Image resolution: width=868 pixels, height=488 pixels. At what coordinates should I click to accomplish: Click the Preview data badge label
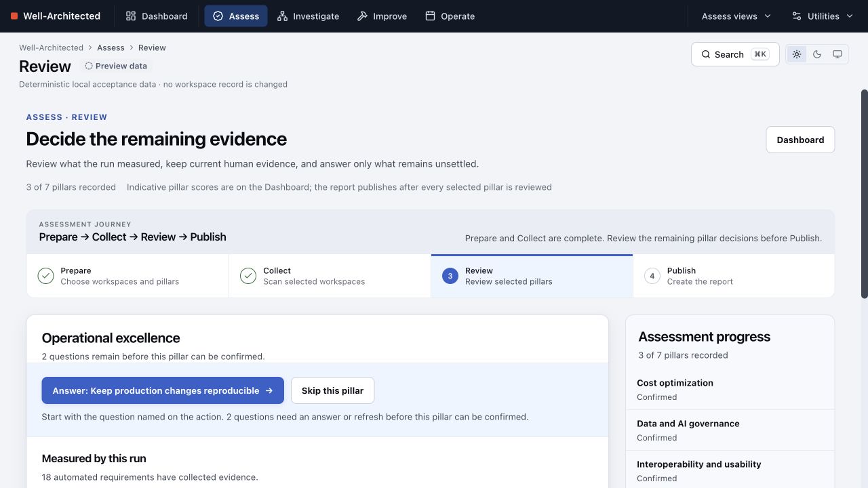121,66
